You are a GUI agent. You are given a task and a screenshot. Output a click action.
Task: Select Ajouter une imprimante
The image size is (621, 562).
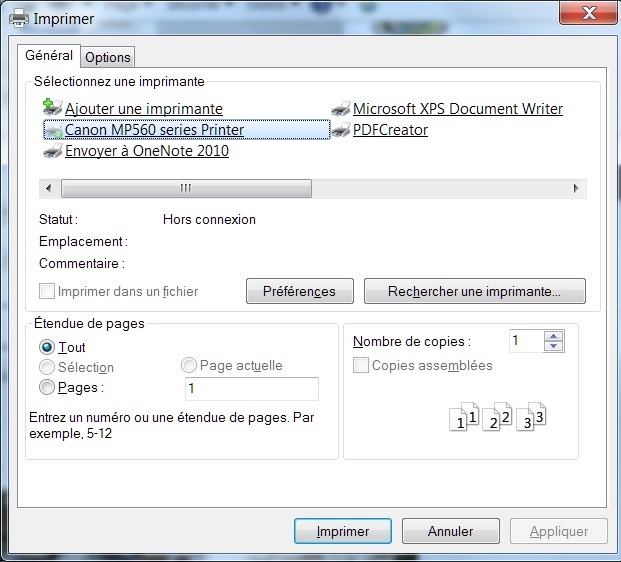[x=144, y=109]
